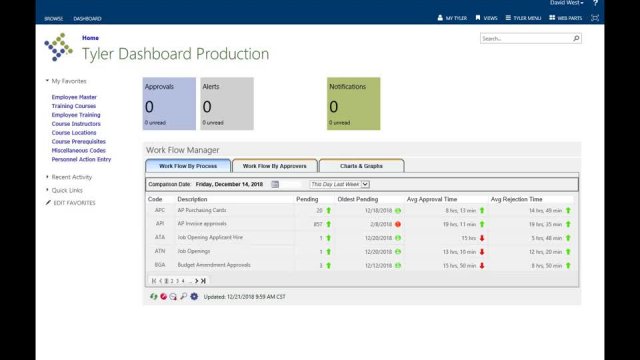Go to the last page of workflow results

pos(203,281)
